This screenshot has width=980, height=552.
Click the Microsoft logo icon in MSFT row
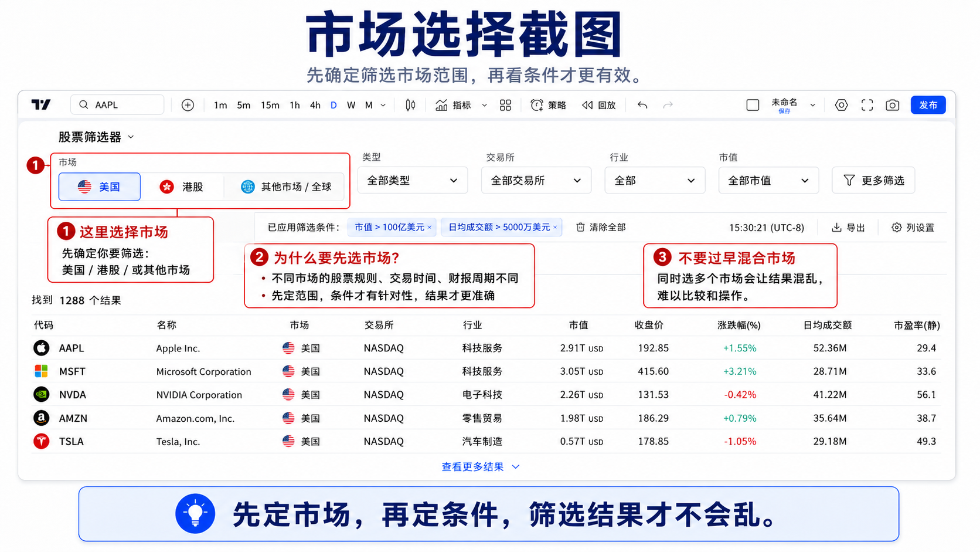41,371
